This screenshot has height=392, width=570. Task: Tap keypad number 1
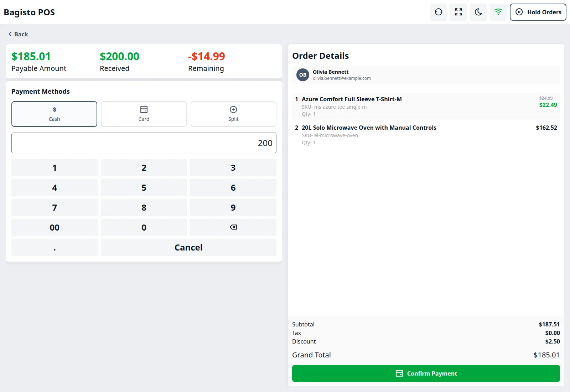coord(55,167)
